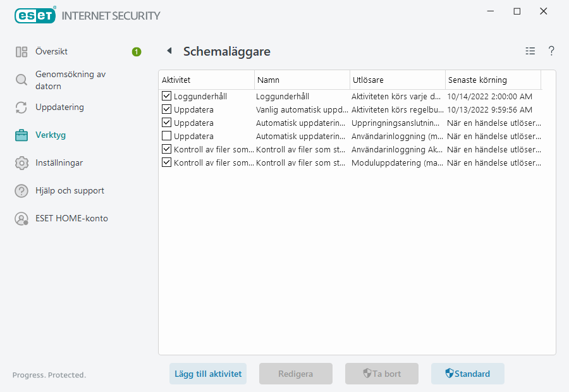This screenshot has width=569, height=392.
Task: Open Hjälp och support
Action: coord(68,190)
